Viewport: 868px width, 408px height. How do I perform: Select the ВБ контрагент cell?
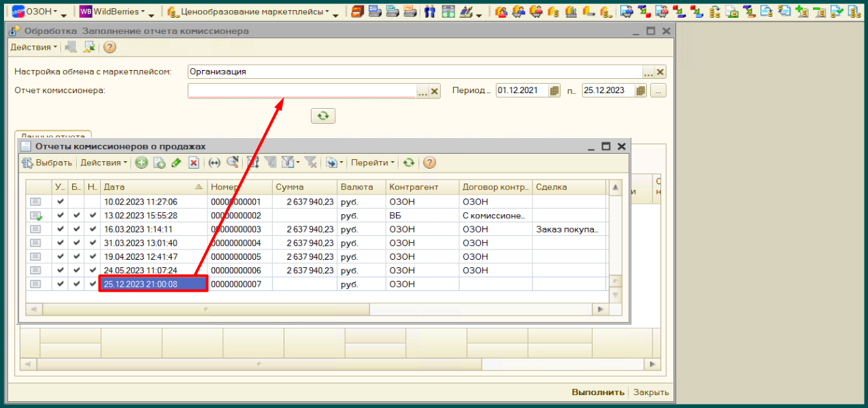tap(422, 216)
